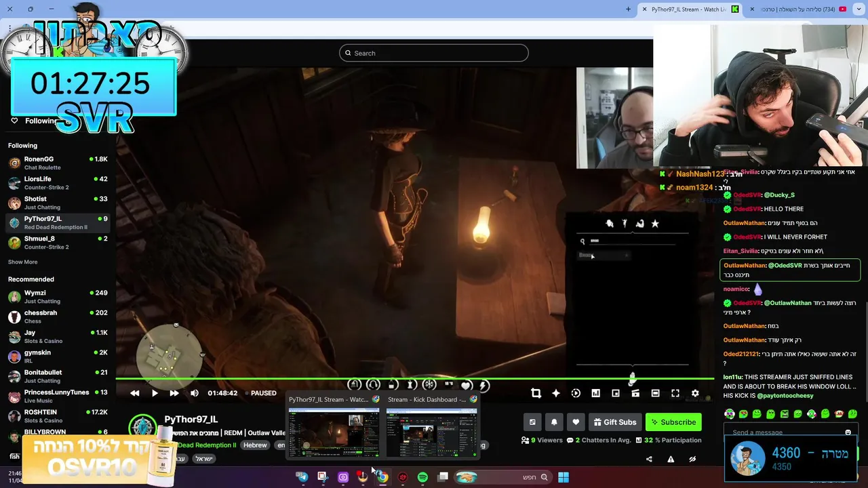Click the Search field at top
The height and width of the screenshot is (488, 868).
[x=434, y=53]
